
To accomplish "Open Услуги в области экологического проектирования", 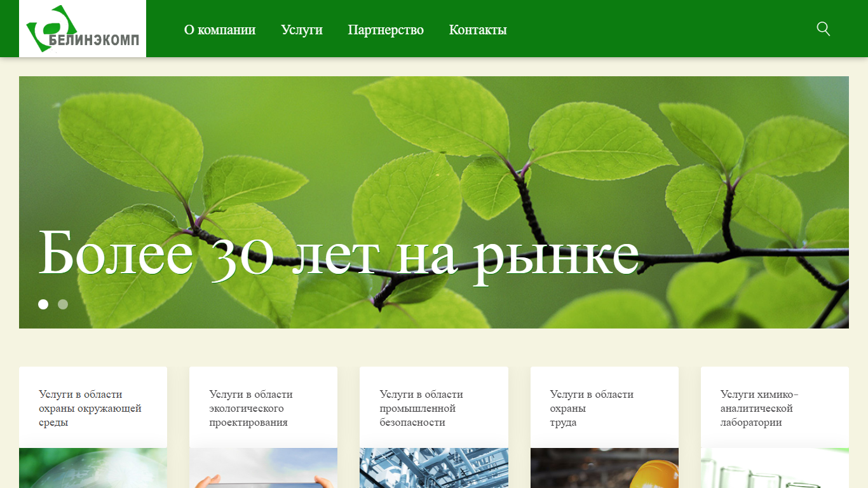I will click(251, 408).
